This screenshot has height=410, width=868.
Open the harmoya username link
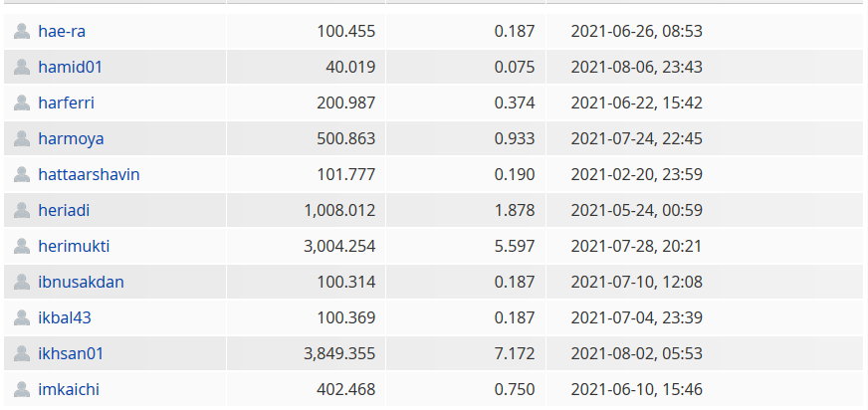pyautogui.click(x=71, y=138)
